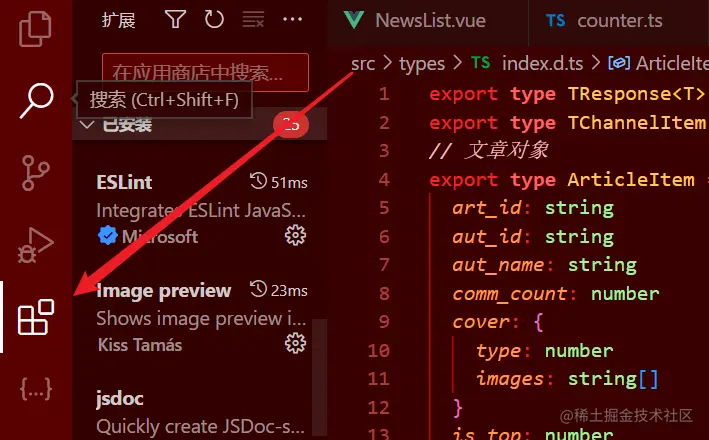Focus the marketplace search input field
The image size is (709, 440).
tap(205, 72)
